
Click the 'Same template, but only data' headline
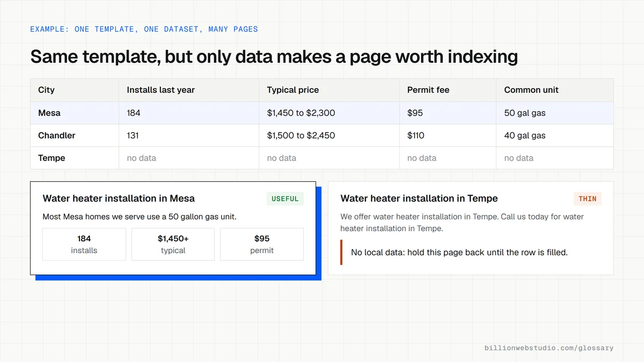coord(274,56)
